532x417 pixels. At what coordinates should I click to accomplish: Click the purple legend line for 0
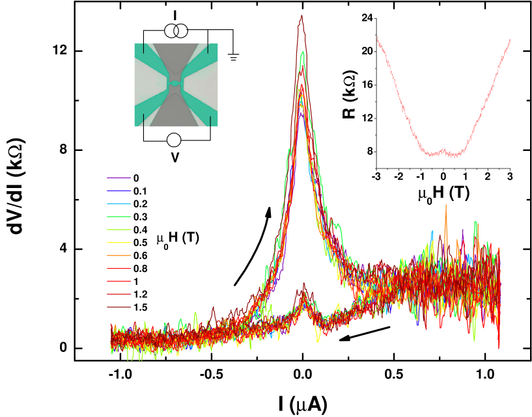click(119, 178)
